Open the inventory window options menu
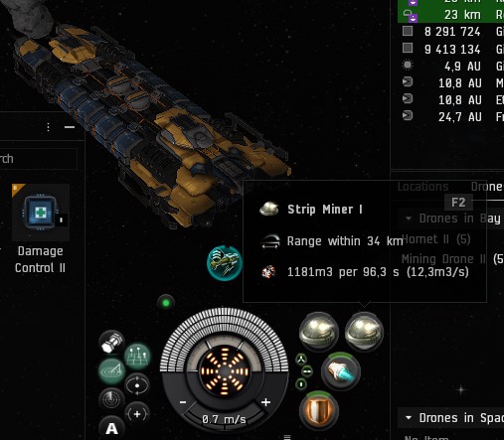The image size is (504, 440). (49, 127)
